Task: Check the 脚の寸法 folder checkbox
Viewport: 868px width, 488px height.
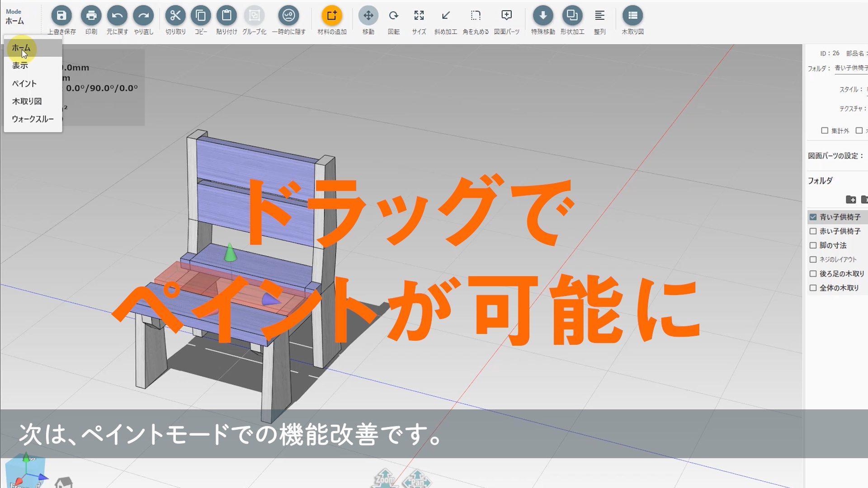Action: click(x=813, y=245)
